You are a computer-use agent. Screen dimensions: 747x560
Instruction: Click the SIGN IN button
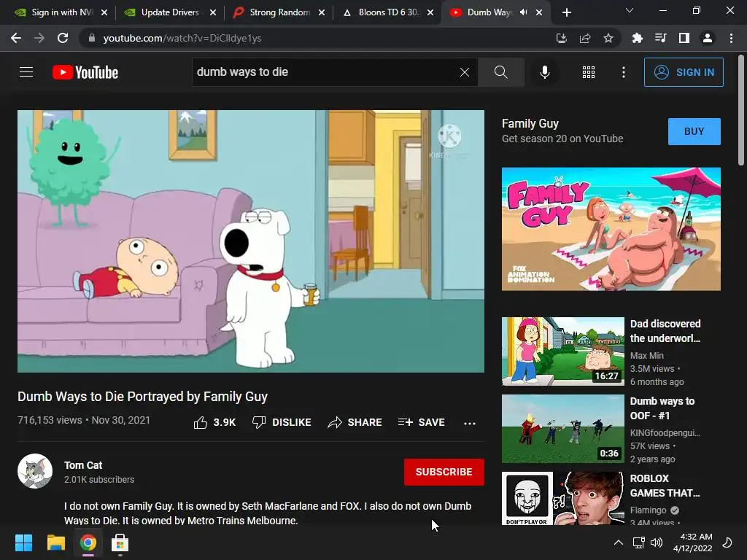[x=684, y=72]
